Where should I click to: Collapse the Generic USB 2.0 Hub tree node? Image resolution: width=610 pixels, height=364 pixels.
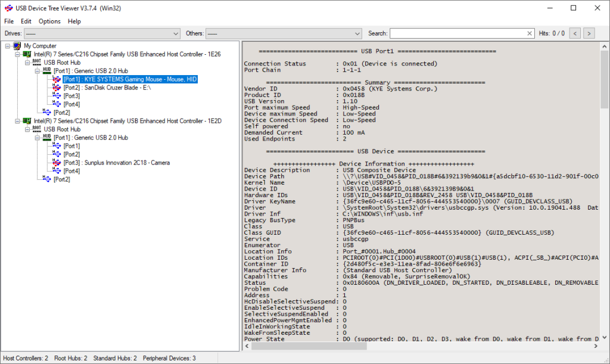(36, 71)
